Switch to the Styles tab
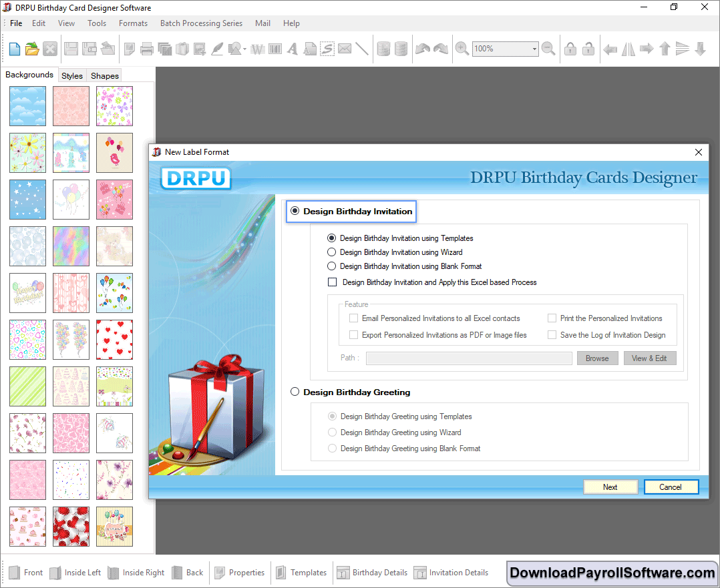This screenshot has height=588, width=720. pos(72,75)
